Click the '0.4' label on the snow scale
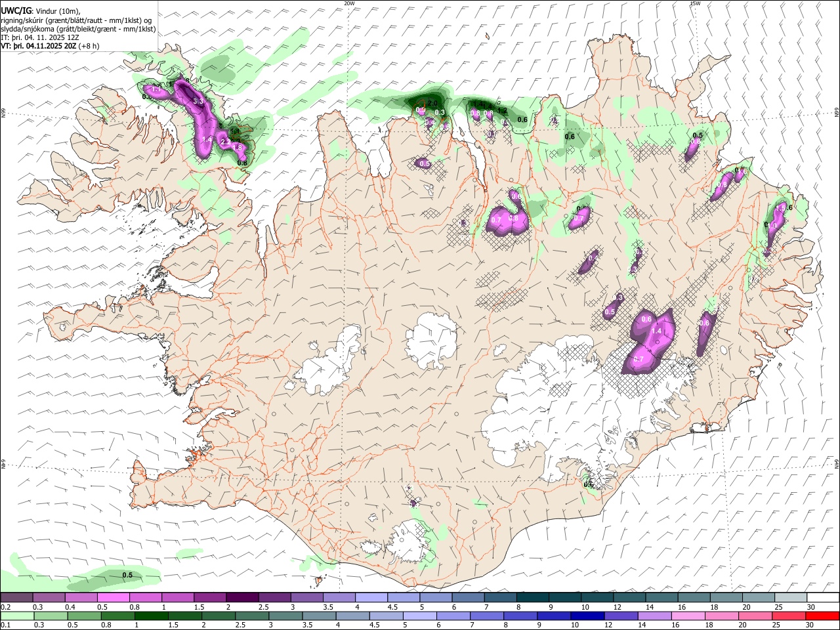 pyautogui.click(x=70, y=607)
